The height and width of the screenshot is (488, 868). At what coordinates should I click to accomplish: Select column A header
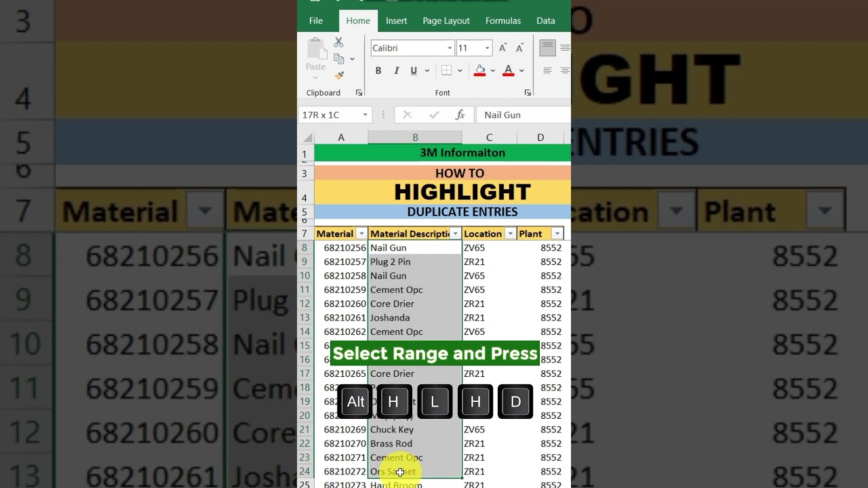click(341, 138)
